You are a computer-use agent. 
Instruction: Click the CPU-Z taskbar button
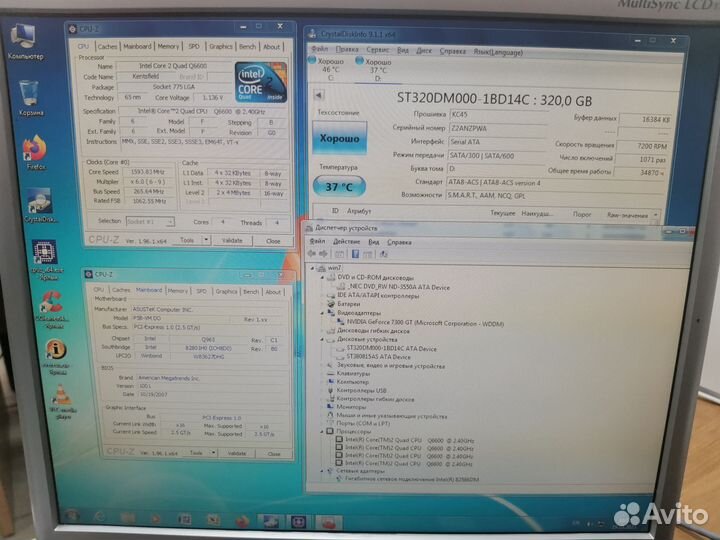pyautogui.click(x=299, y=523)
